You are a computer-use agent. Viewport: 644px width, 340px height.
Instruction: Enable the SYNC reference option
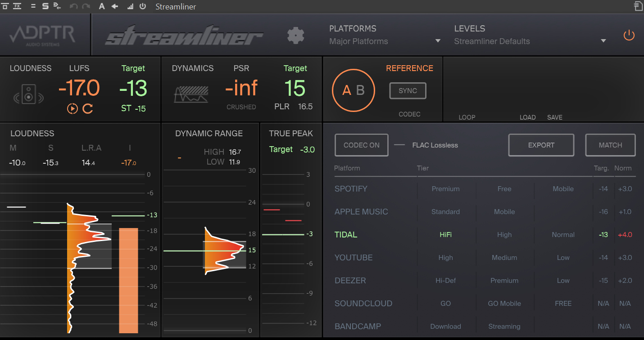[407, 90]
